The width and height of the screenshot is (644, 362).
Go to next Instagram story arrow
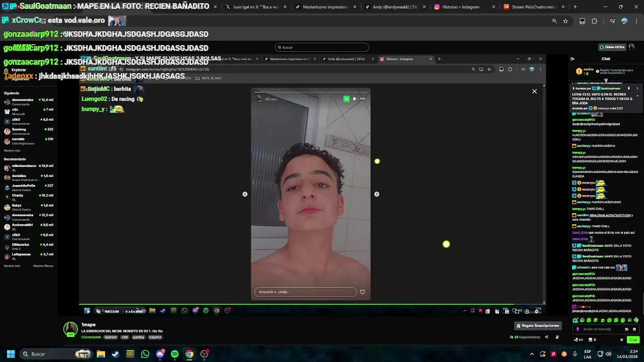pos(377,194)
